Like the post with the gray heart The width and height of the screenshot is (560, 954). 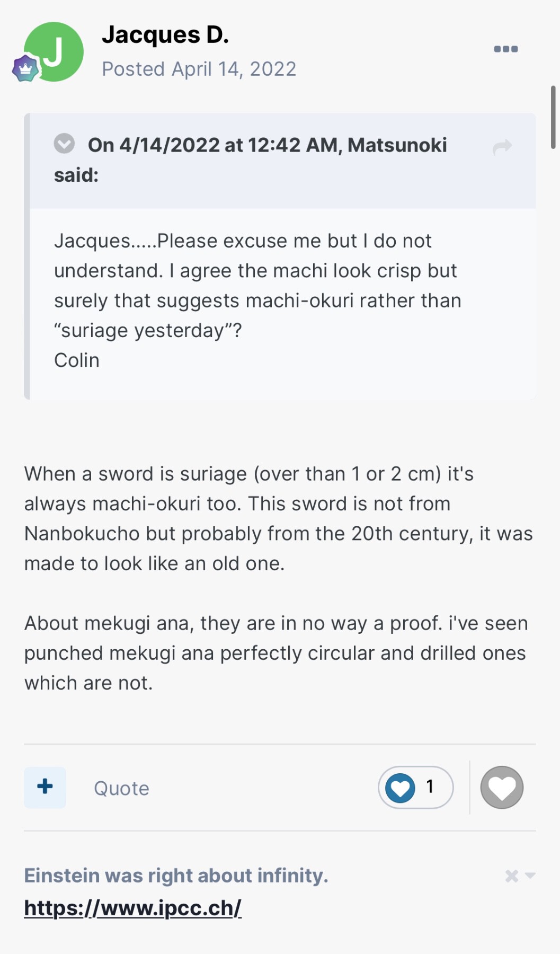(x=501, y=788)
